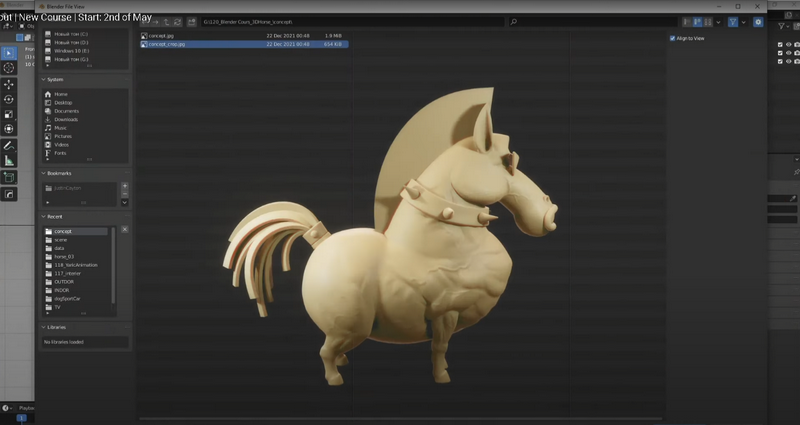Toggle file filtering funnel icon
The width and height of the screenshot is (800, 425).
pos(733,22)
